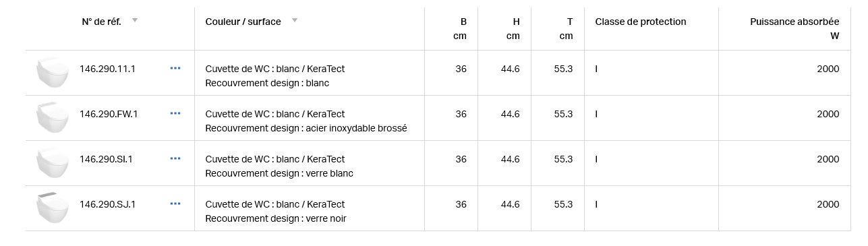Click the N° de réf. column header
Image resolution: width=868 pixels, height=246 pixels.
pyautogui.click(x=102, y=22)
